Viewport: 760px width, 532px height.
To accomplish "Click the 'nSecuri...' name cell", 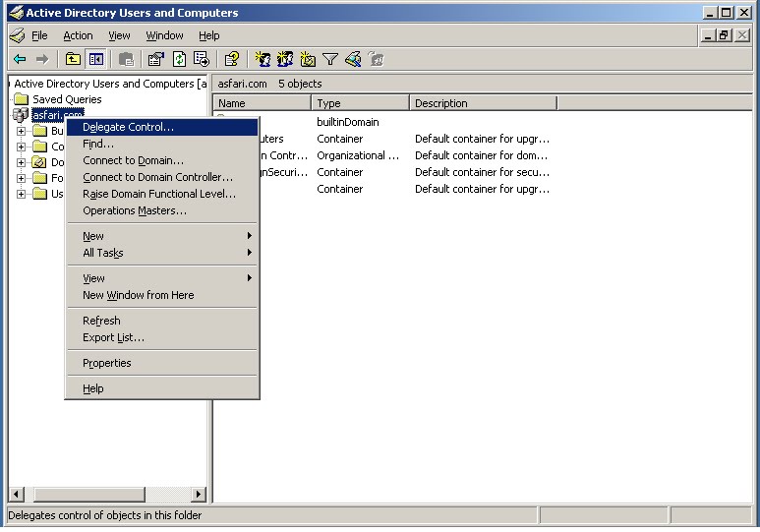I will tap(284, 172).
